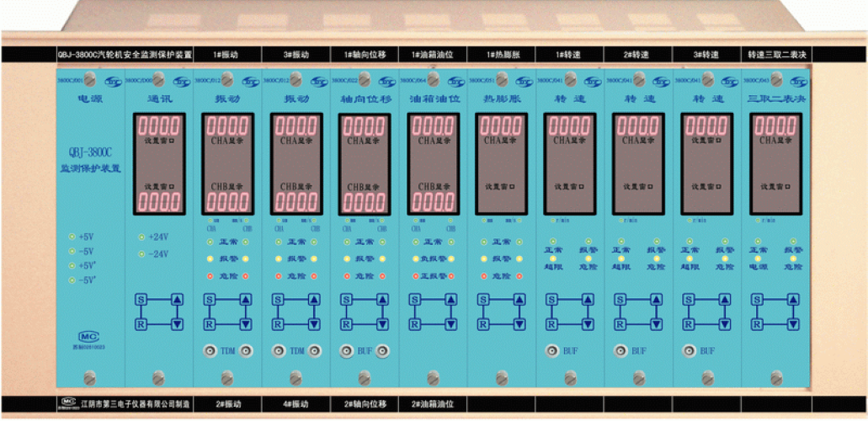
Task: Toggle the -24V indicator on 通讯 module
Action: coord(141,253)
